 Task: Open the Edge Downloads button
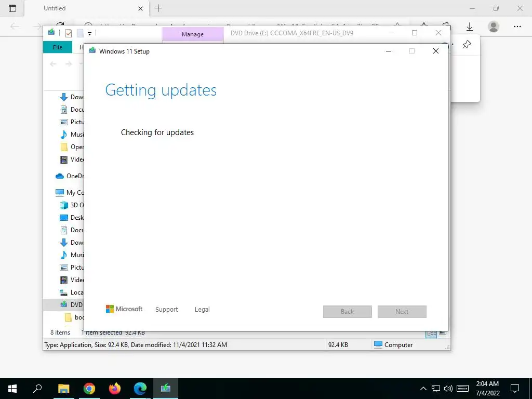[470, 26]
